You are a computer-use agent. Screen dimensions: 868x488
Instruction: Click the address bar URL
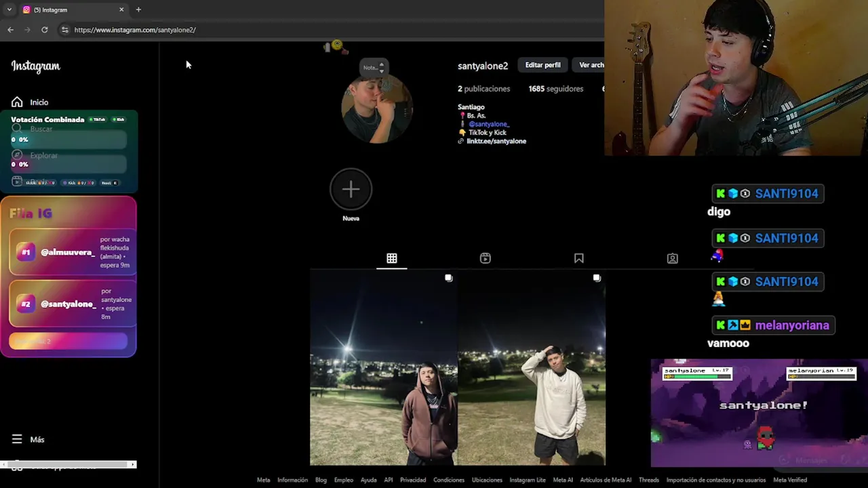tap(135, 30)
